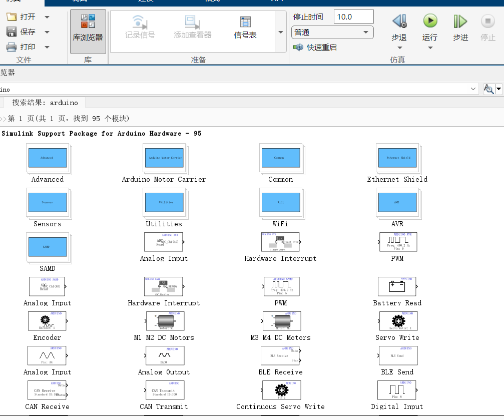This screenshot has height=420, width=504.
Task: Select the search results: arduino tab
Action: (x=45, y=103)
